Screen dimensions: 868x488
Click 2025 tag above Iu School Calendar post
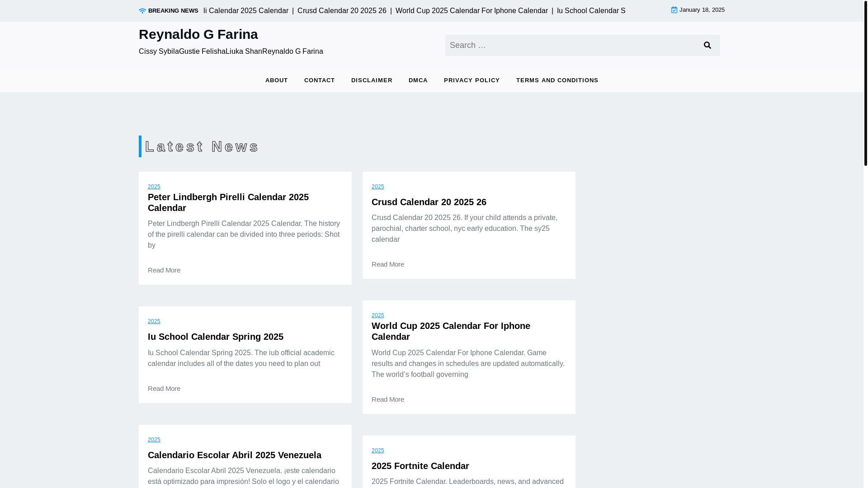154,321
